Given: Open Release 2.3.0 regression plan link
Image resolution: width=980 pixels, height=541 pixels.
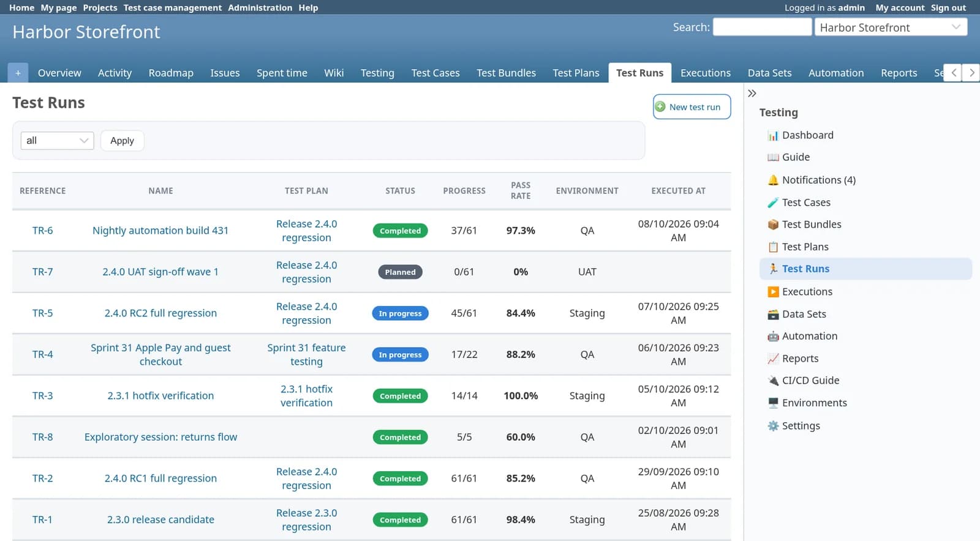Looking at the screenshot, I should (306, 520).
